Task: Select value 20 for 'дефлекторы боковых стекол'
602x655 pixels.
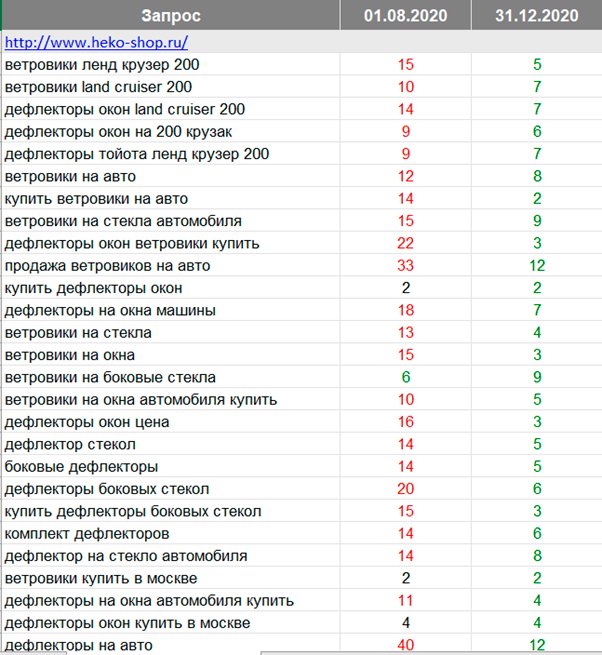Action: (x=406, y=489)
